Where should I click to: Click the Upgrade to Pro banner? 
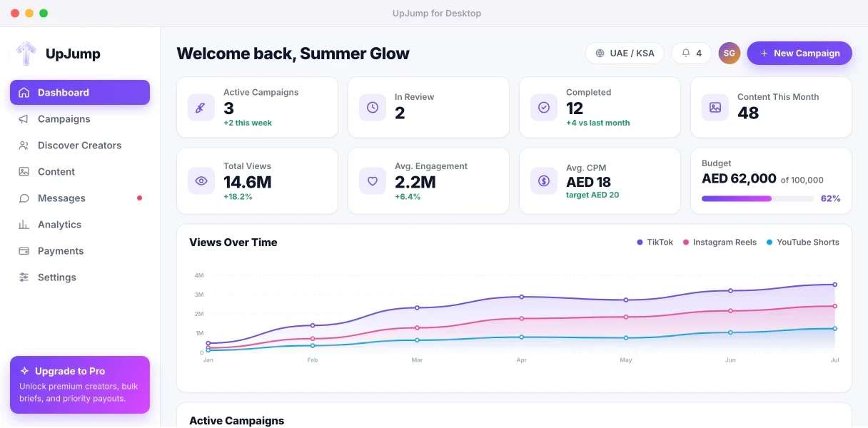click(80, 384)
